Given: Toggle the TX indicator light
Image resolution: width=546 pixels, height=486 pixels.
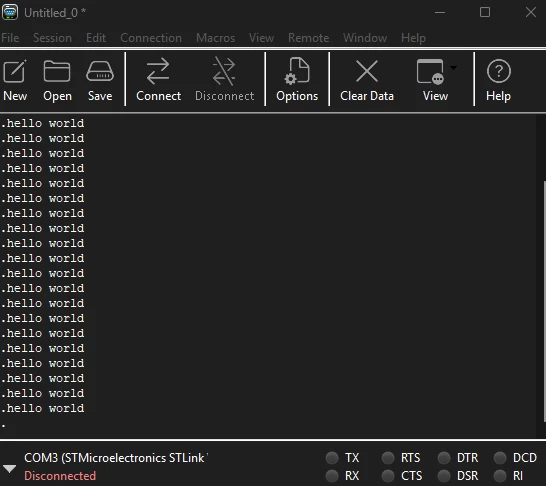Looking at the screenshot, I should pos(332,458).
